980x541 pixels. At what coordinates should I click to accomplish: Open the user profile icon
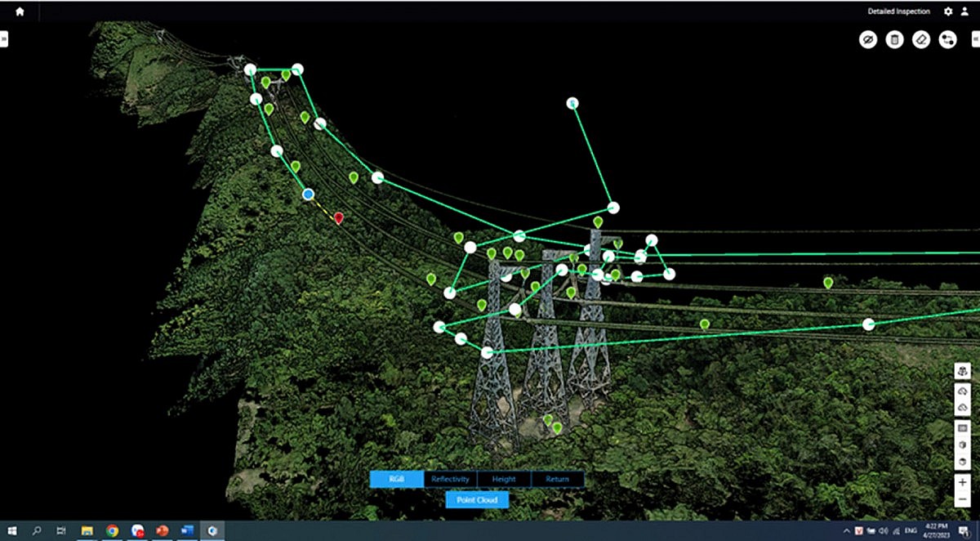pyautogui.click(x=964, y=11)
